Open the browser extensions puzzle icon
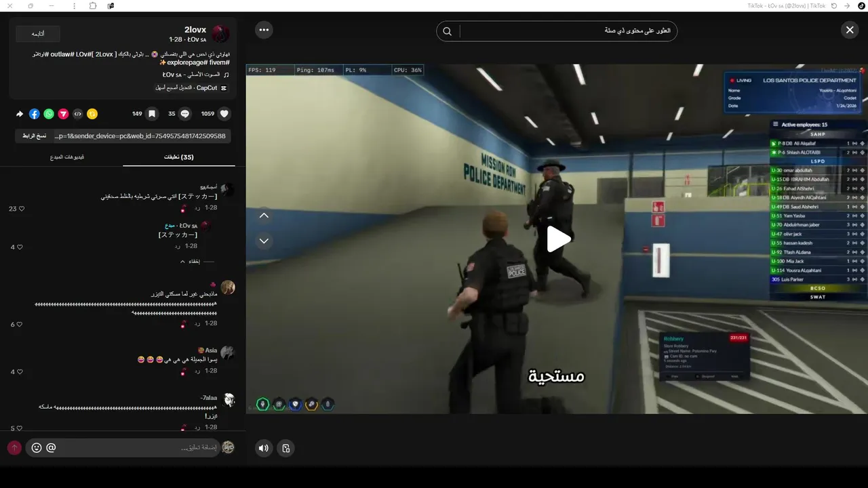This screenshot has width=868, height=488. pos(93,5)
